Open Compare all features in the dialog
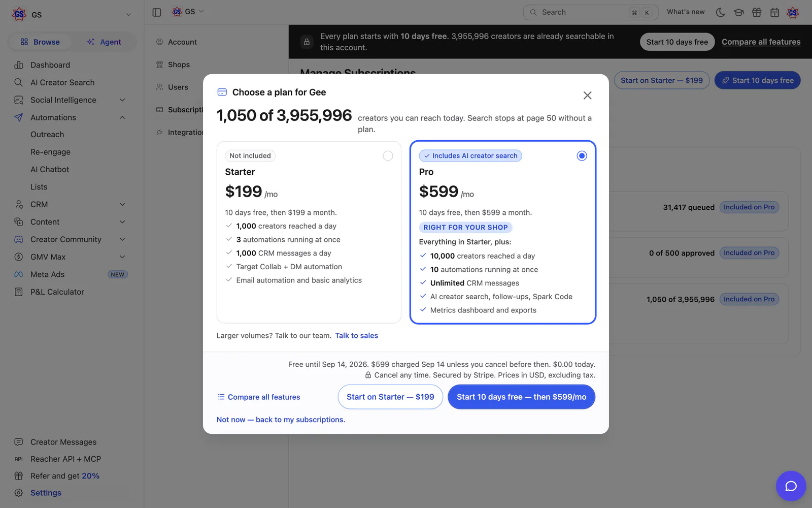Screen dimensions: 812x508 point(259,397)
